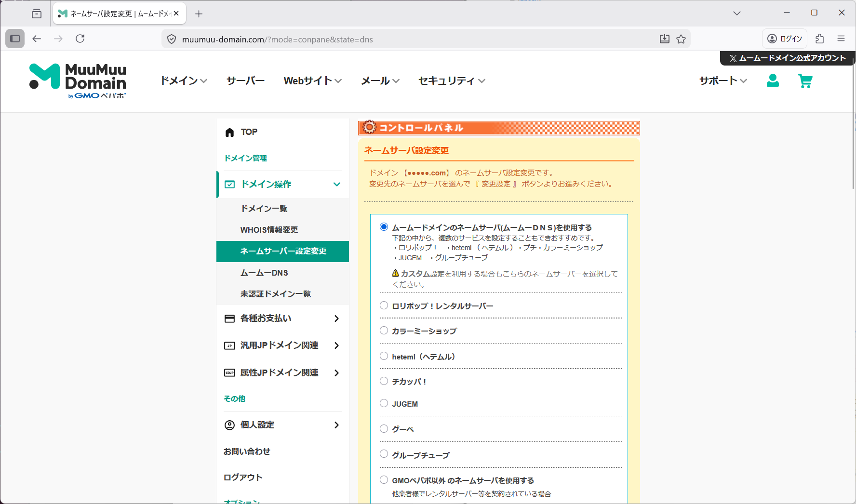Select the カラーミーショップ radio option
Image resolution: width=856 pixels, height=504 pixels.
384,331
